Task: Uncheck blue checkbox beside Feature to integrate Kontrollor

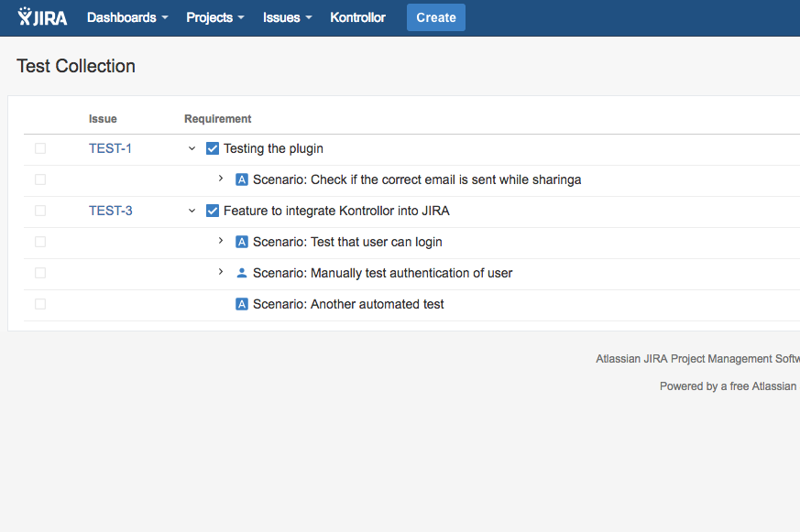Action: point(213,211)
